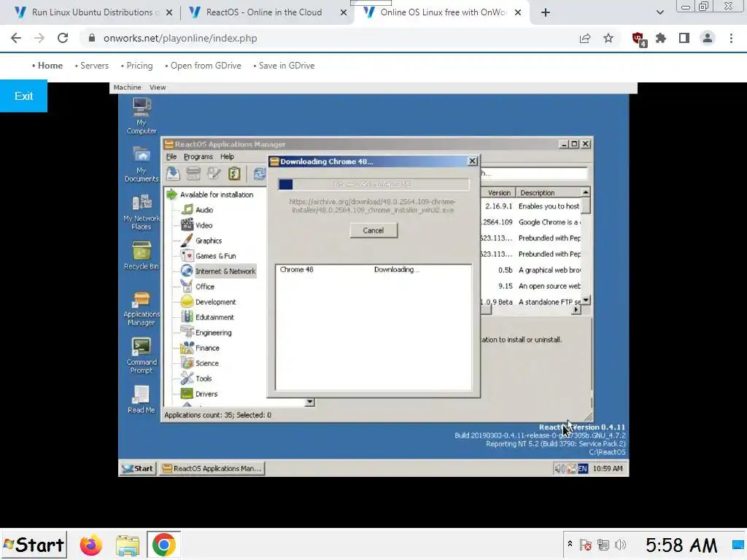
Task: Open the Help menu in Applications Manager
Action: pyautogui.click(x=228, y=157)
